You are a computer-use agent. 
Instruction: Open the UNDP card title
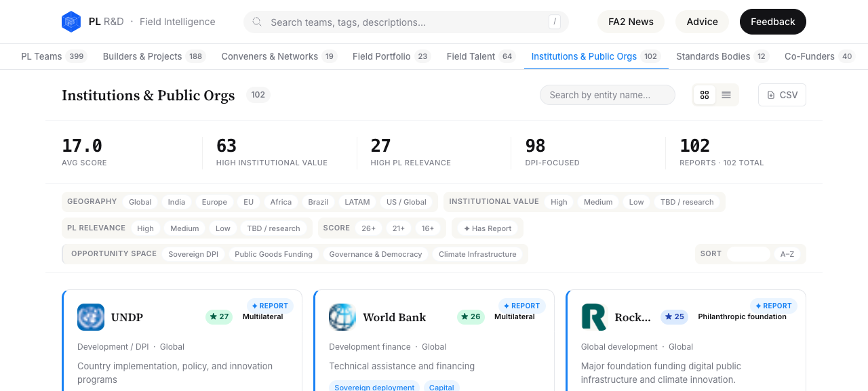pyautogui.click(x=127, y=317)
